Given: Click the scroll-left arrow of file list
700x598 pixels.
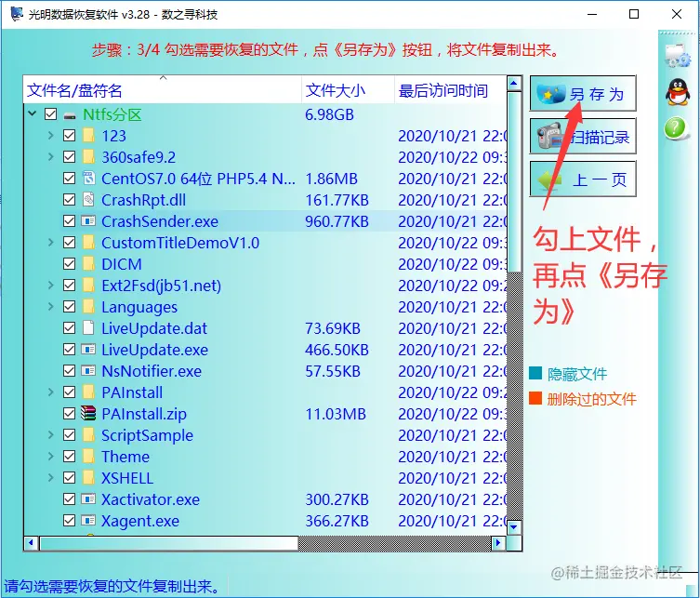Looking at the screenshot, I should coord(31,543).
